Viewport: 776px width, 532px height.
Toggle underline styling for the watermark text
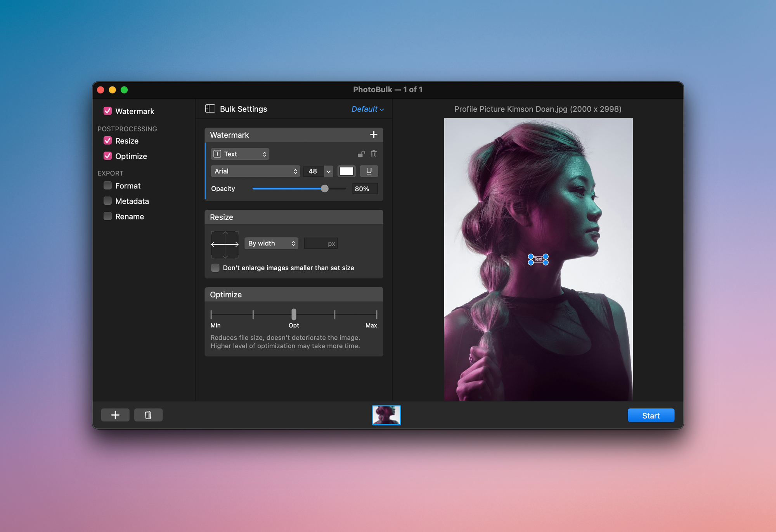[x=369, y=171]
